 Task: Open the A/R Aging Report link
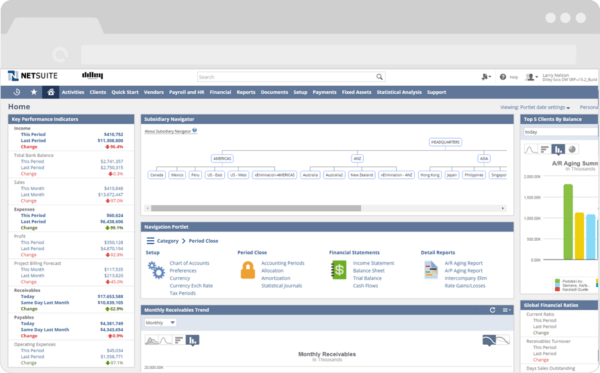pyautogui.click(x=463, y=263)
